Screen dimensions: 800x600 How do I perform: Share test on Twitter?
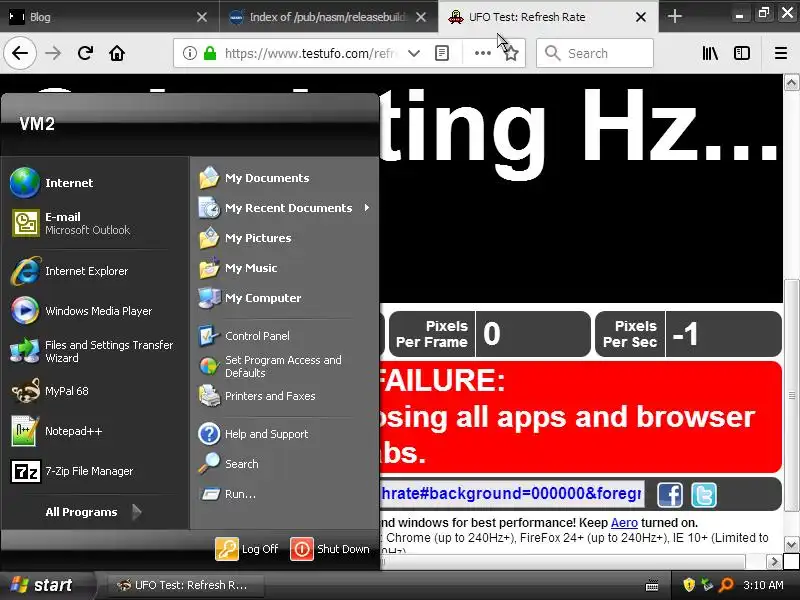click(x=704, y=495)
